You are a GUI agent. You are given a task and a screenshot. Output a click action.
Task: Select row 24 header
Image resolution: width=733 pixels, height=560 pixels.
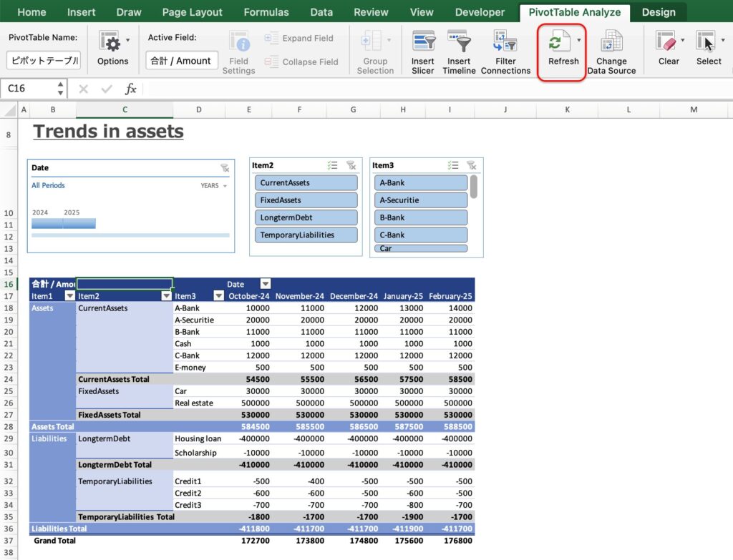coord(9,379)
